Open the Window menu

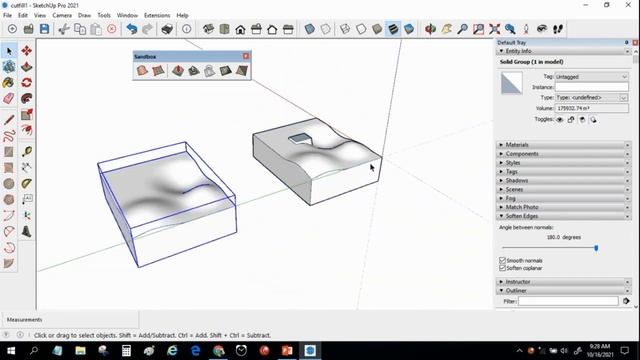(127, 15)
